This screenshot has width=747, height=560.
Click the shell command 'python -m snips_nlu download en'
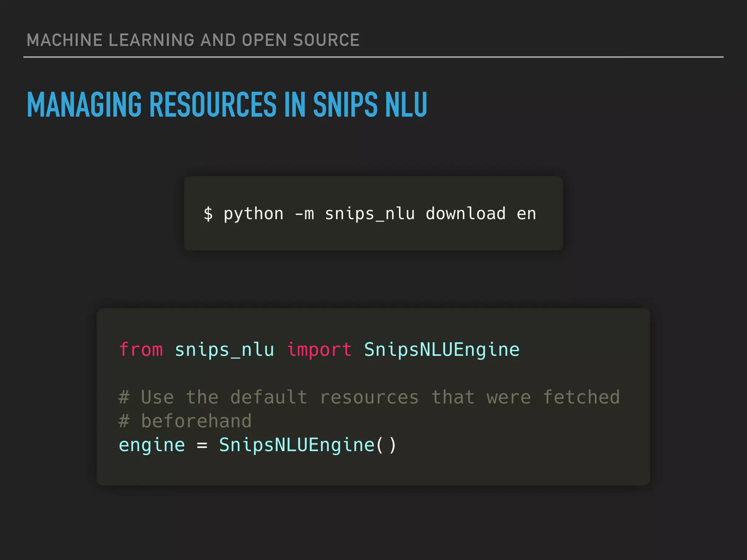tap(380, 214)
